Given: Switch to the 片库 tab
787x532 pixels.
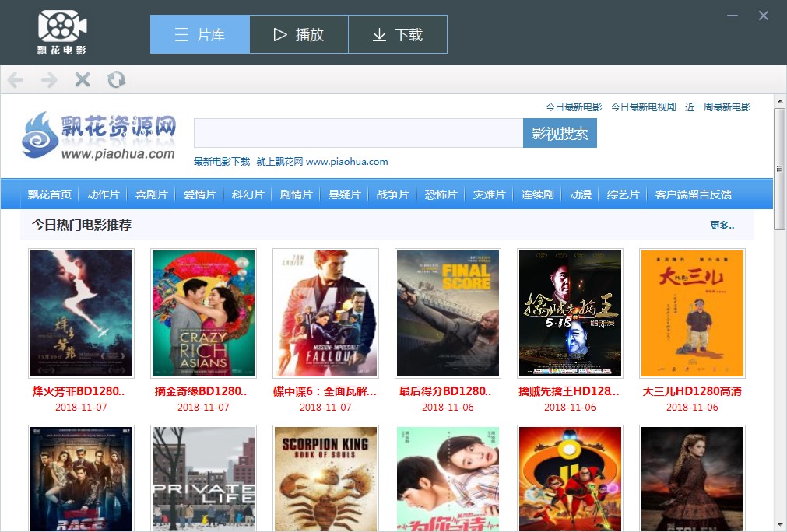Looking at the screenshot, I should [x=200, y=34].
